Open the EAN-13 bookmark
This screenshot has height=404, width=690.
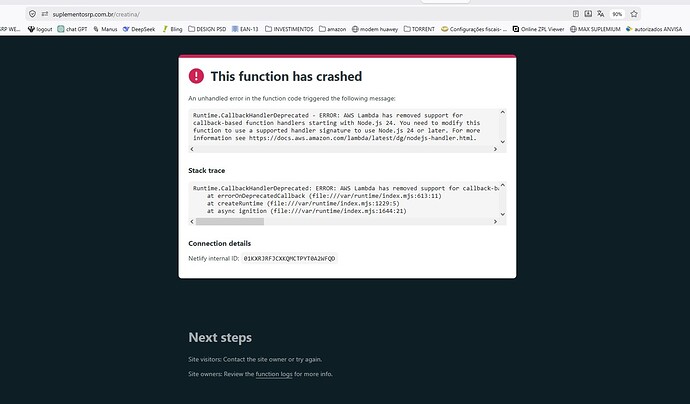245,29
